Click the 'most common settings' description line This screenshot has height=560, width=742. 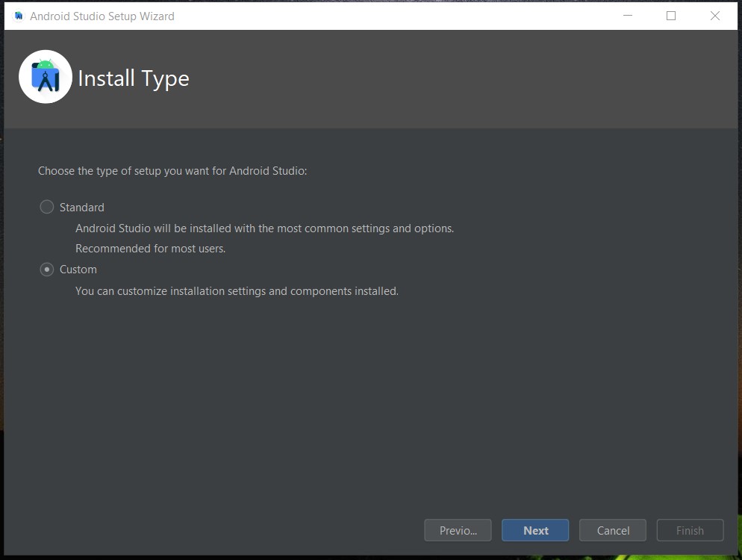(264, 228)
